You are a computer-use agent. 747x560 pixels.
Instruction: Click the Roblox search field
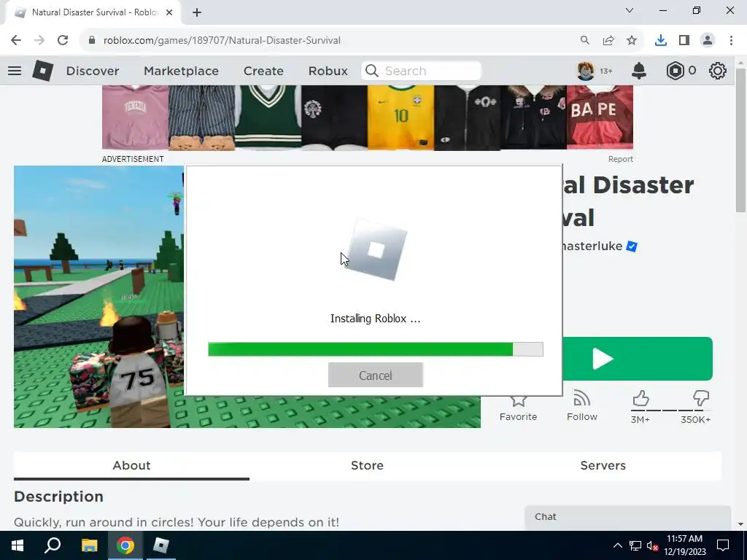[421, 71]
